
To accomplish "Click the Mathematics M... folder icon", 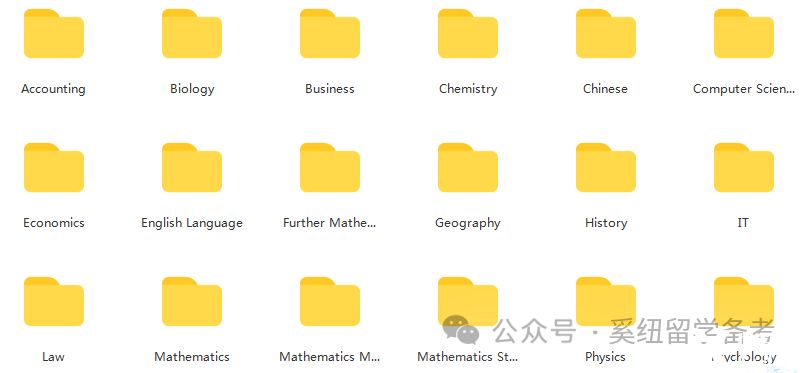I will click(330, 301).
